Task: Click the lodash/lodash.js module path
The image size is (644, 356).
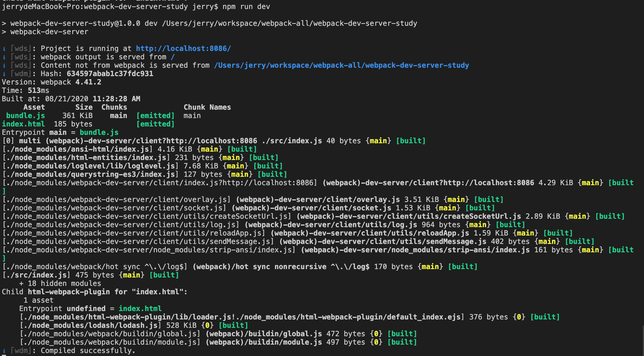Action: [90, 325]
